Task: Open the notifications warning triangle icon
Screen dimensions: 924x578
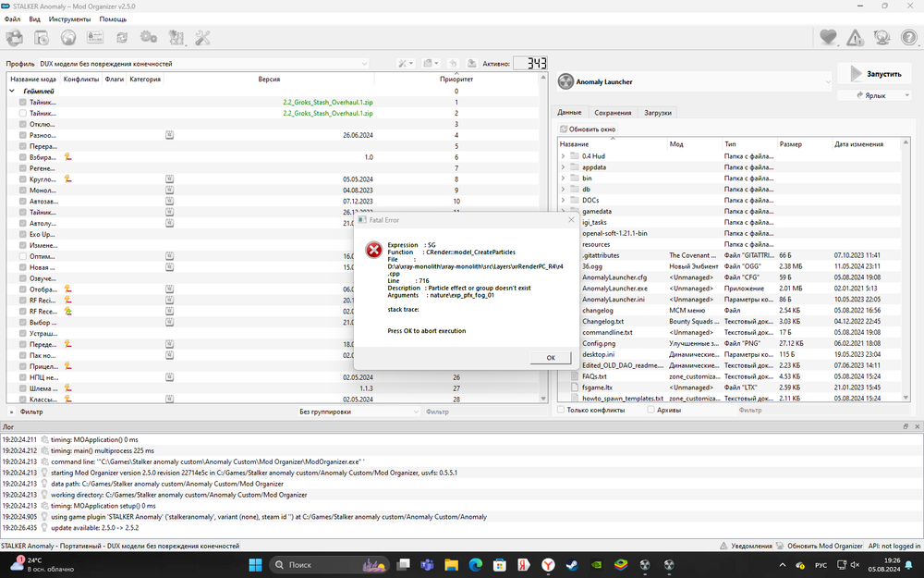Action: tap(855, 37)
